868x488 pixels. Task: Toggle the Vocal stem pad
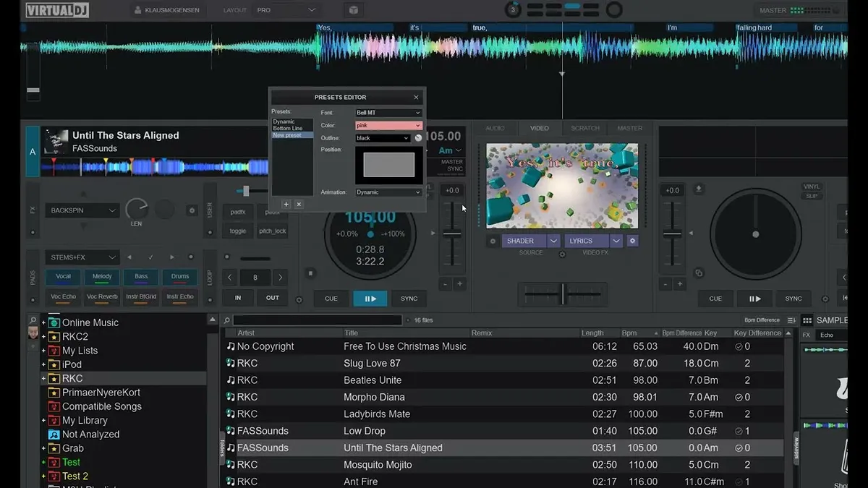click(x=63, y=276)
